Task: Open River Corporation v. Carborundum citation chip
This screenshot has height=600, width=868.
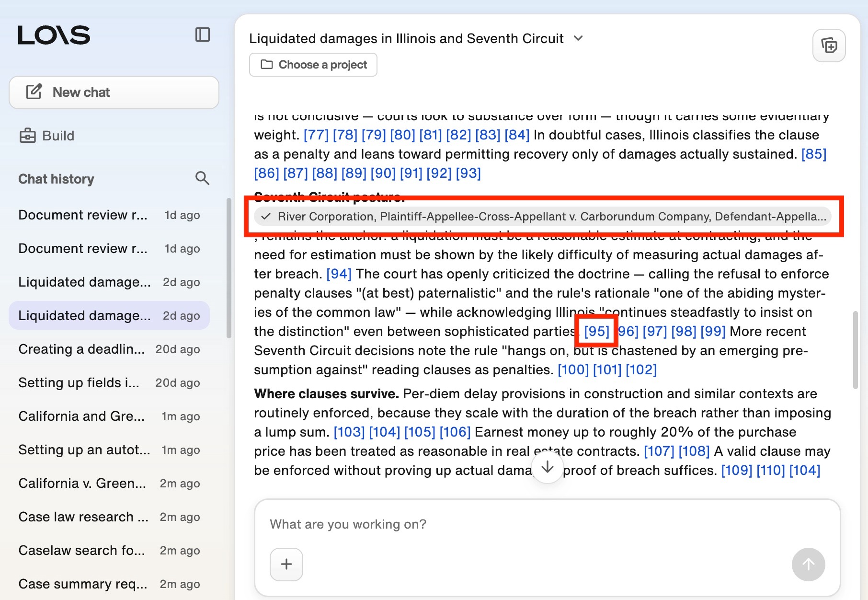Action: (x=543, y=217)
